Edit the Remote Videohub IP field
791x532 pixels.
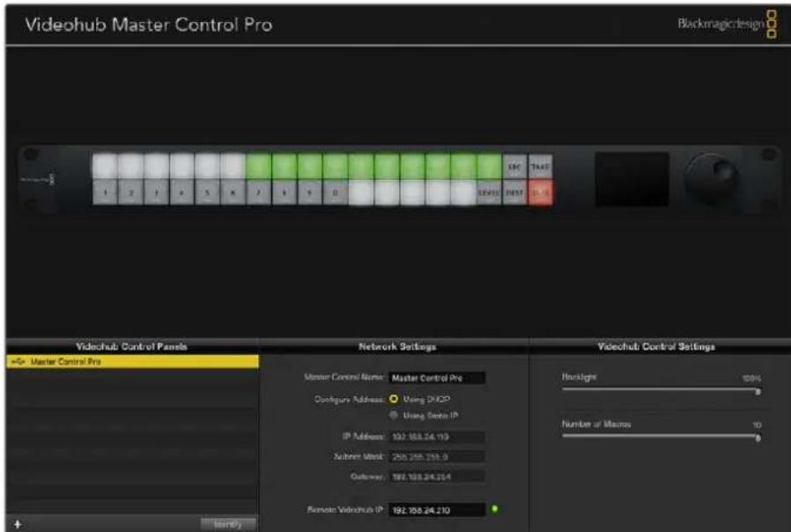pyautogui.click(x=437, y=510)
